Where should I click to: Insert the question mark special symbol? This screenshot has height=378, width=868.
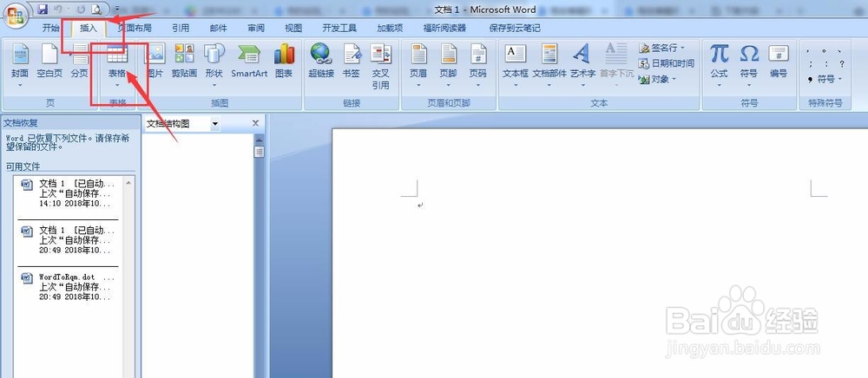click(842, 63)
